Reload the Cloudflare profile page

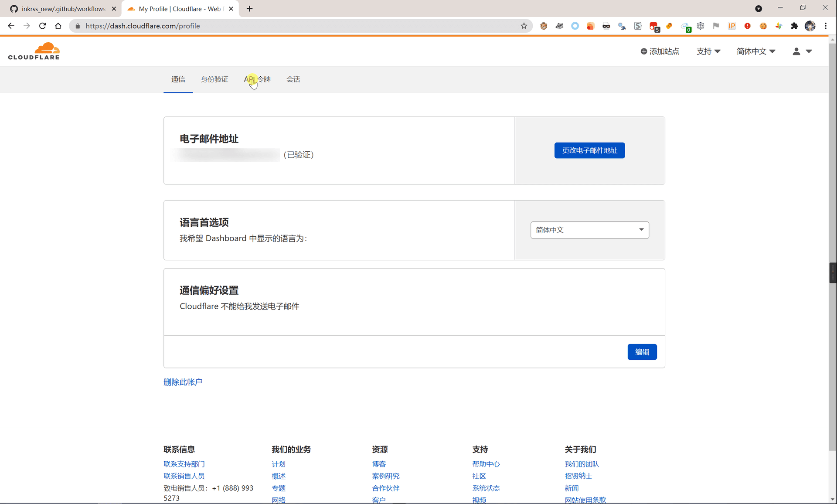coord(42,26)
